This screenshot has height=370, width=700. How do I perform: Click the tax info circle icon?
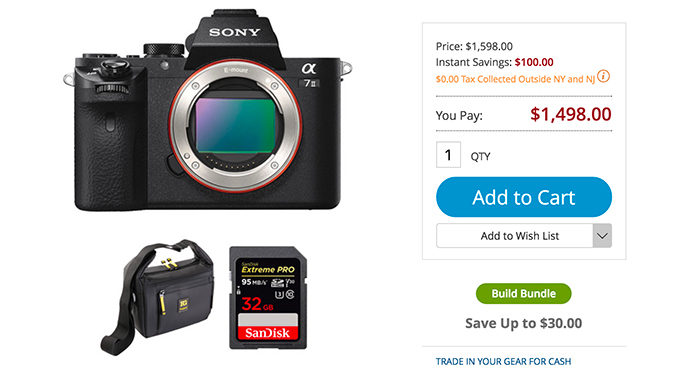pos(603,76)
